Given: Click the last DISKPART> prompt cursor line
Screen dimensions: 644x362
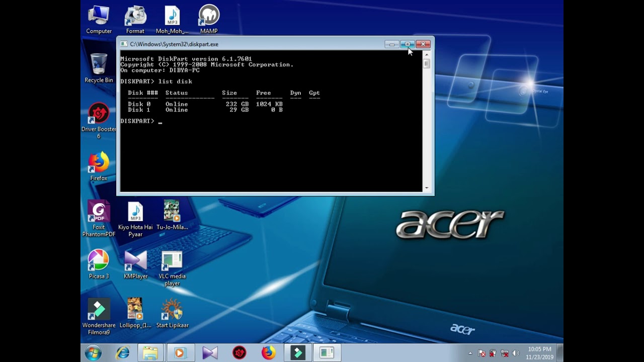Looking at the screenshot, I should pos(141,121).
